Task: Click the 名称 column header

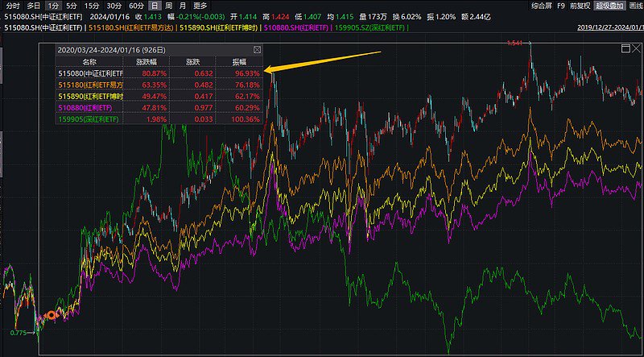Action: tap(89, 62)
